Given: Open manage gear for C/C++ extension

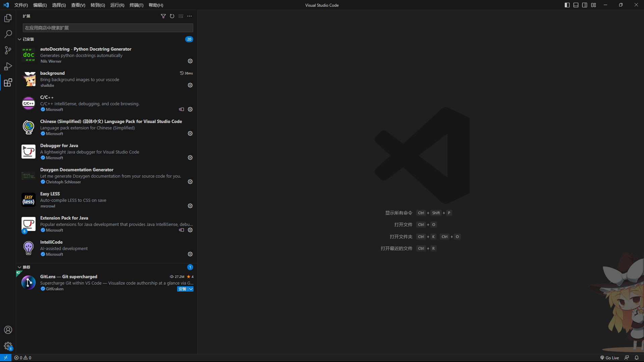Looking at the screenshot, I should (190, 109).
